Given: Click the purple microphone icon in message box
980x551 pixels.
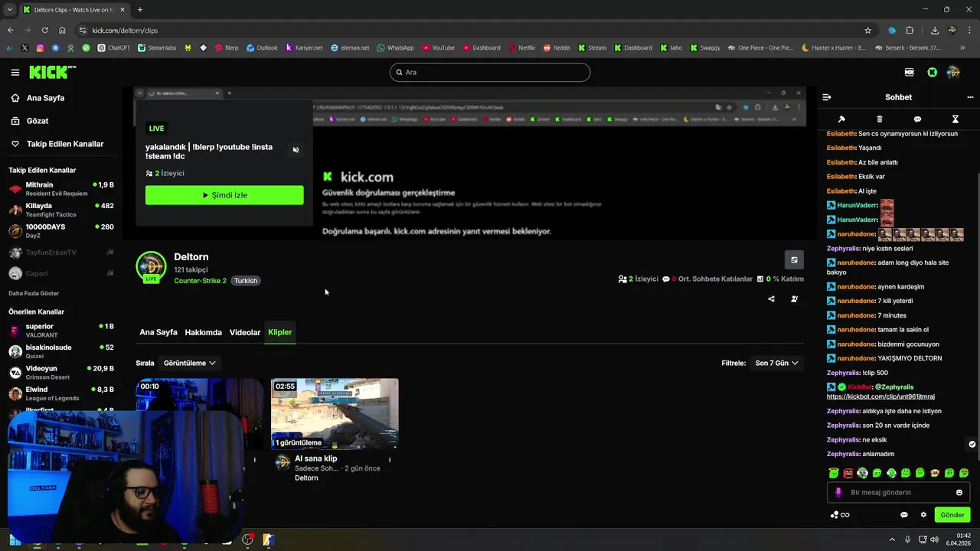Looking at the screenshot, I should tap(838, 492).
